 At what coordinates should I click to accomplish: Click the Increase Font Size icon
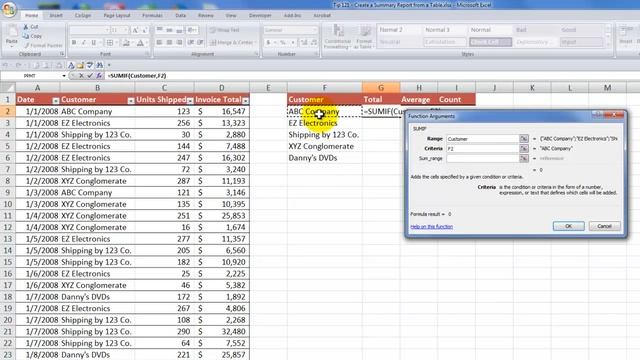click(135, 30)
